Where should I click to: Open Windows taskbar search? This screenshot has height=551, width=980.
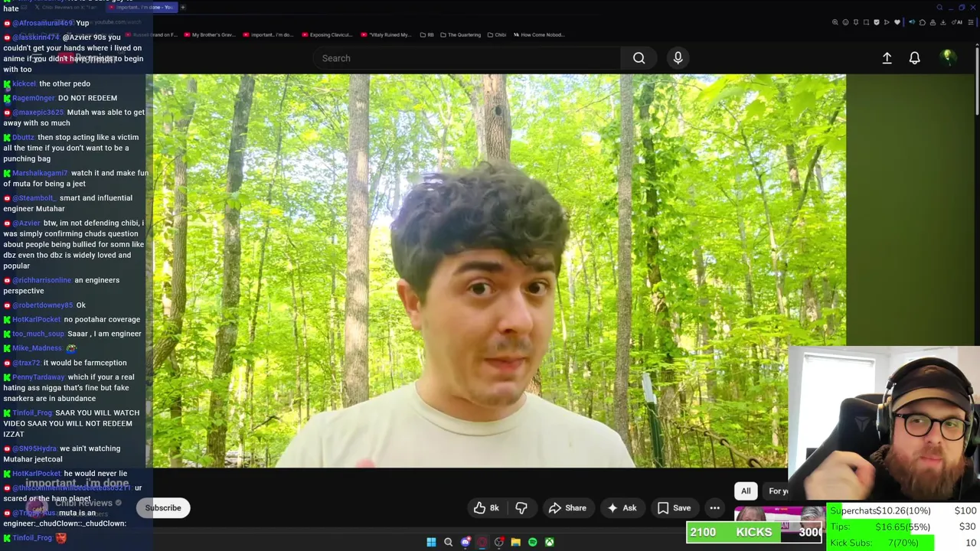pyautogui.click(x=449, y=542)
